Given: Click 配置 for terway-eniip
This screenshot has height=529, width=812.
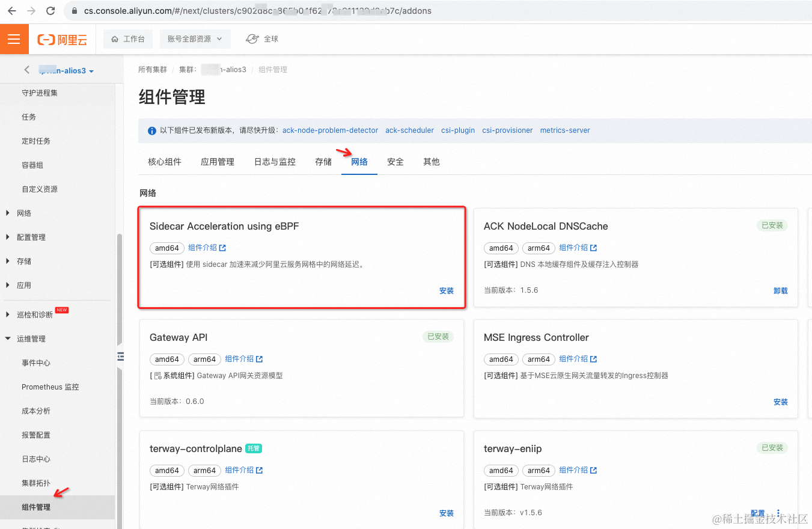Looking at the screenshot, I should (x=758, y=513).
